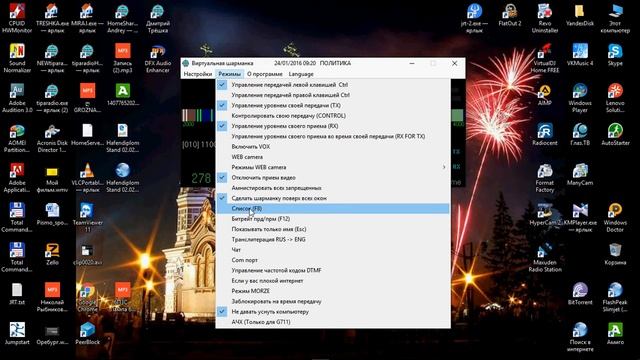
Task: Launch FlatOut 2 desktop icon
Action: point(510,15)
